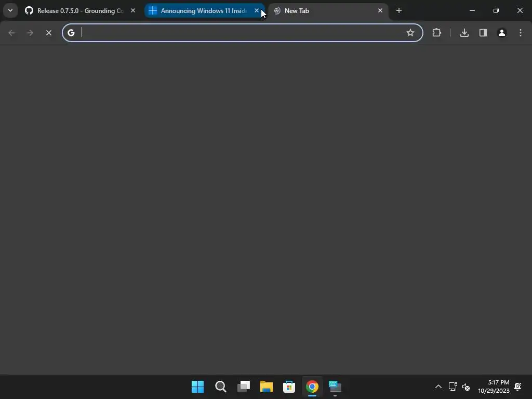The height and width of the screenshot is (399, 532).
Task: Open the Windows Start menu
Action: coord(197,387)
